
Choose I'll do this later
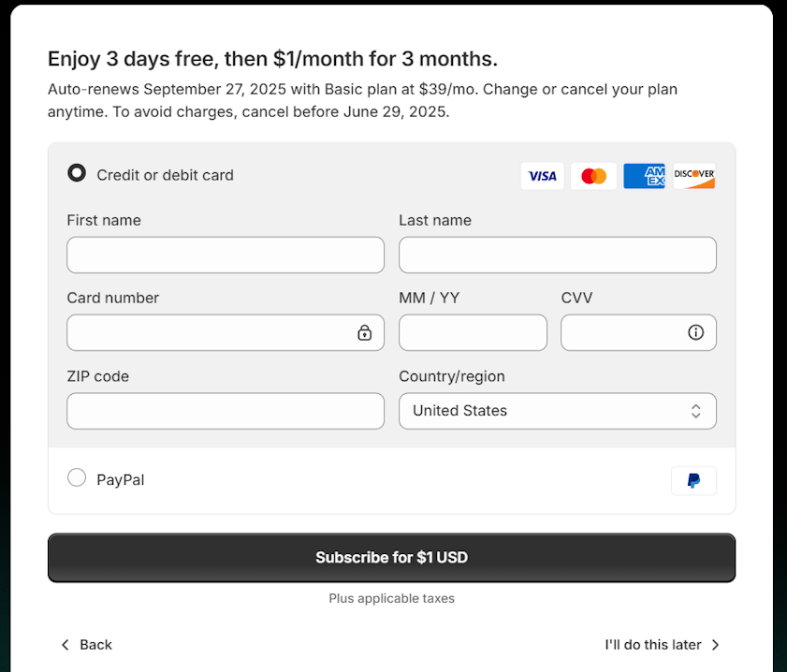[652, 645]
